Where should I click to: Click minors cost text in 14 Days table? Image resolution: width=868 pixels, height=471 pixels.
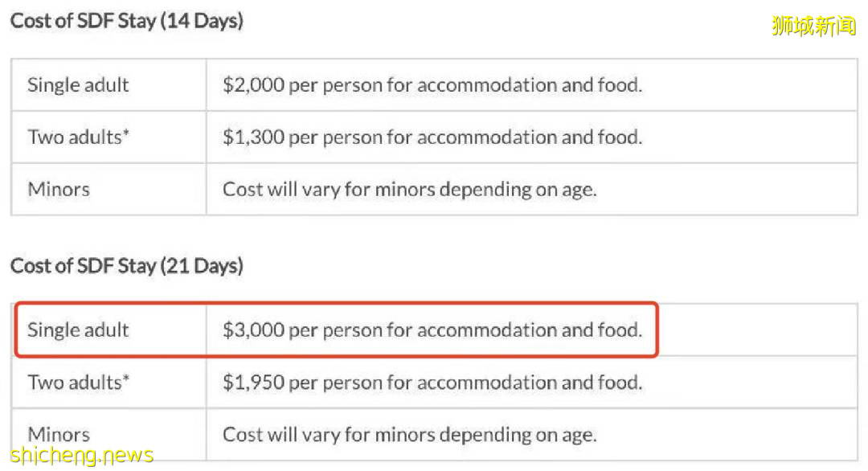point(409,190)
